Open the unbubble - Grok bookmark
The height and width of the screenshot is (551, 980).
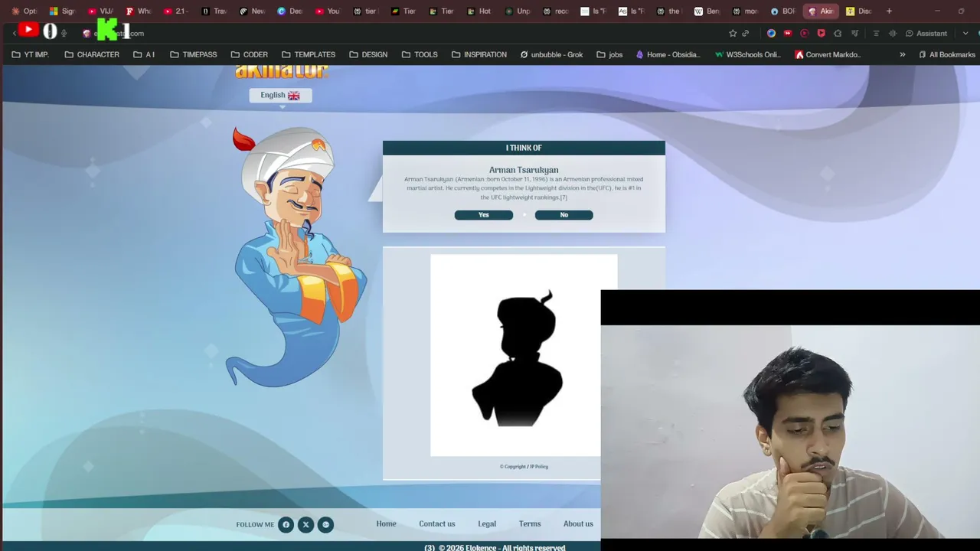551,54
